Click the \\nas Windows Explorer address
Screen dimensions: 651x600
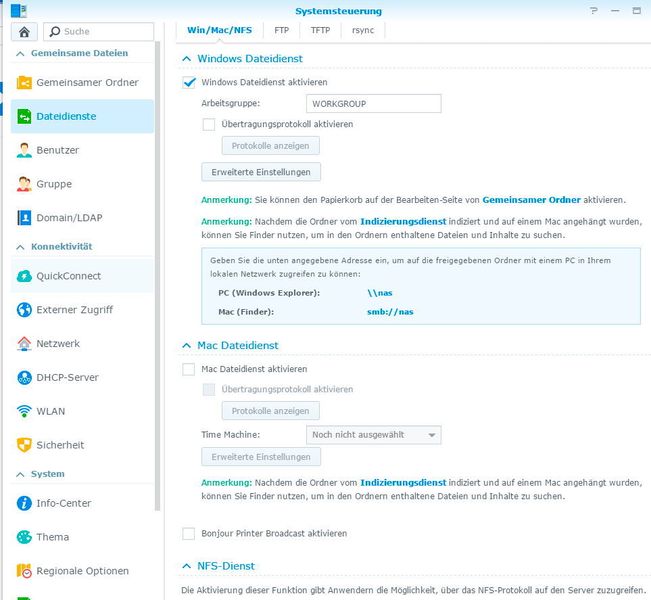click(x=379, y=293)
